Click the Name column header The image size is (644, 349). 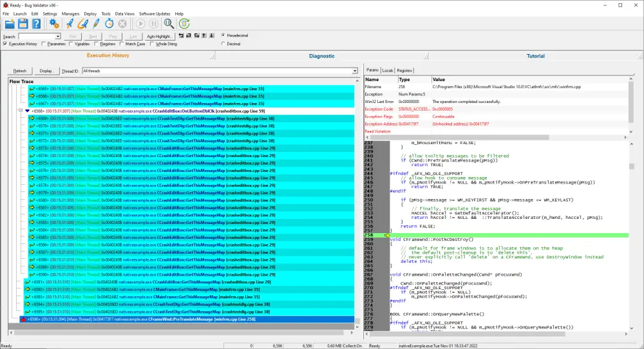tap(381, 80)
